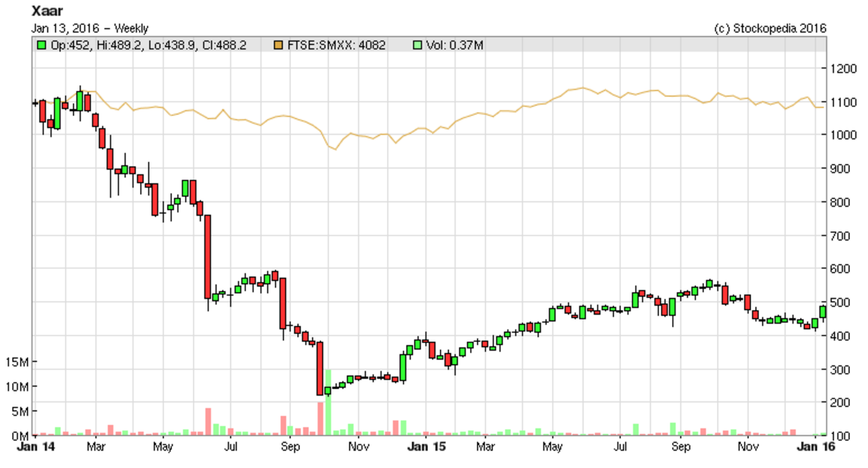Click the 'Mar' date label after Jan 15
The height and width of the screenshot is (468, 868).
point(486,446)
